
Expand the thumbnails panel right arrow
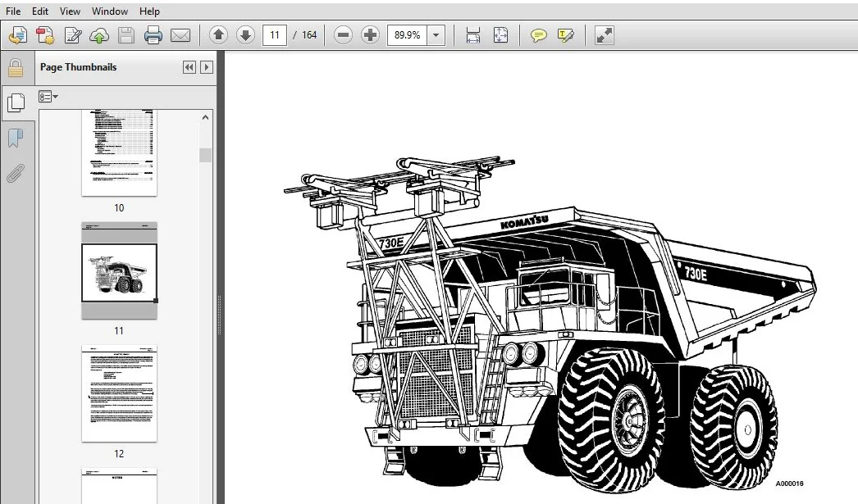[x=206, y=67]
